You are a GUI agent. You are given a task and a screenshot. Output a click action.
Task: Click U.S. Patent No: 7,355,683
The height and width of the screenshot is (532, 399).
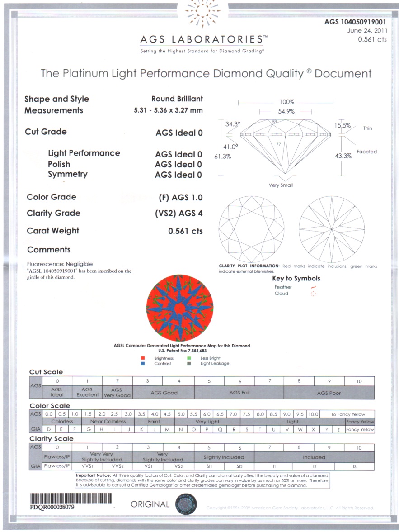(x=183, y=351)
